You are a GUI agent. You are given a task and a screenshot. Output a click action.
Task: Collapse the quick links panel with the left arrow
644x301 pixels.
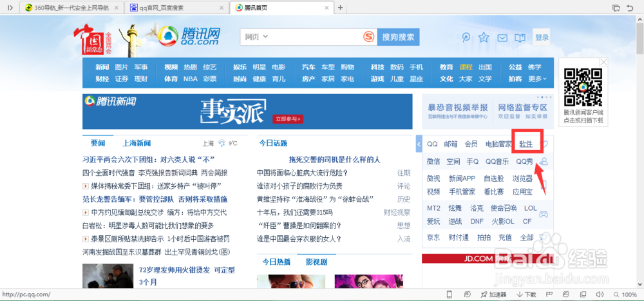coord(419,144)
